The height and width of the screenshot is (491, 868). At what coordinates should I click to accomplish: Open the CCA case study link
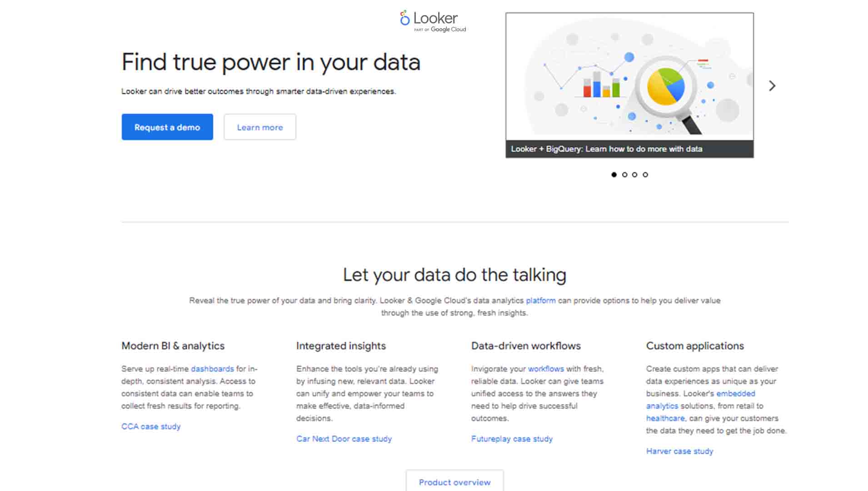click(151, 426)
